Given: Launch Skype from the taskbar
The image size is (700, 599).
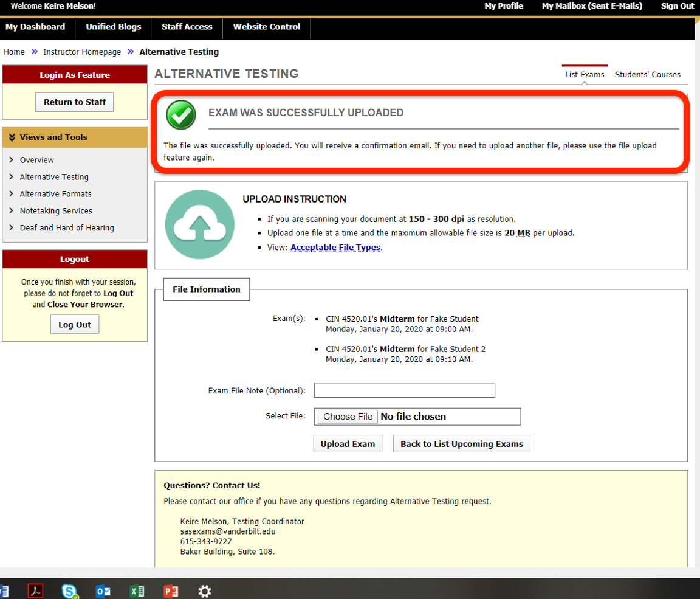Looking at the screenshot, I should (x=69, y=590).
